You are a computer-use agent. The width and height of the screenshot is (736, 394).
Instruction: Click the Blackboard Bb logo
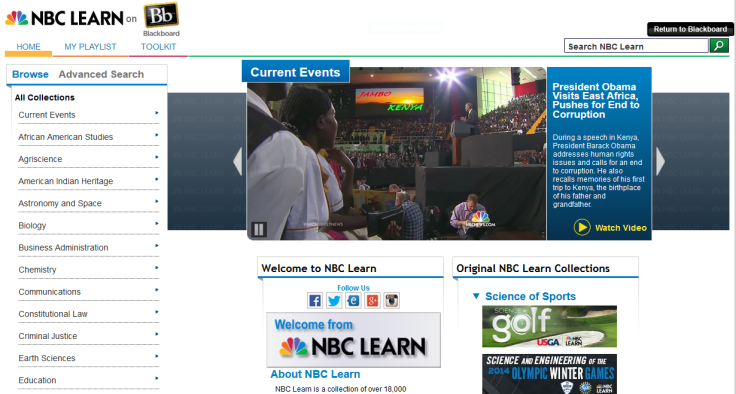[x=161, y=15]
